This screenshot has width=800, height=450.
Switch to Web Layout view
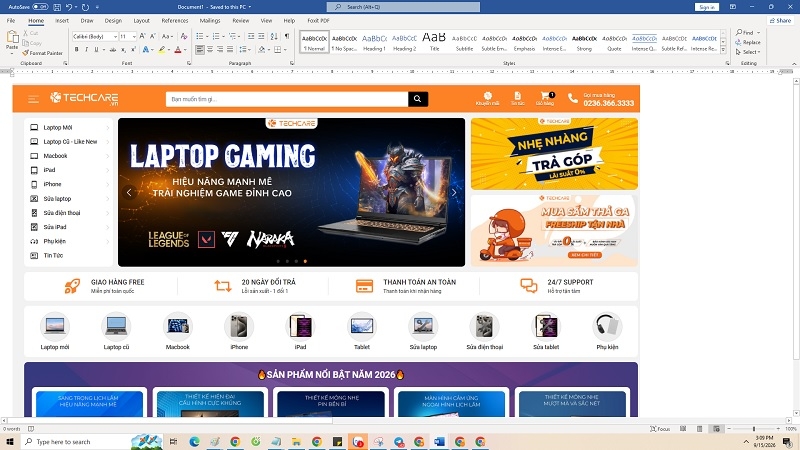coord(716,429)
